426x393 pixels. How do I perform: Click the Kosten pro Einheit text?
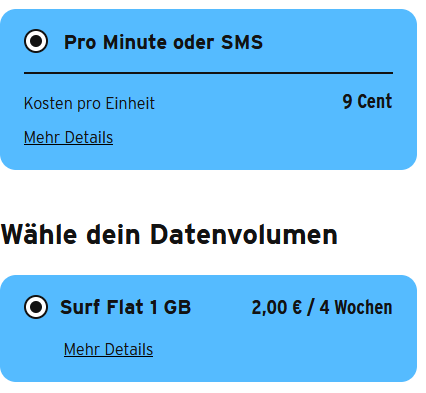(89, 103)
